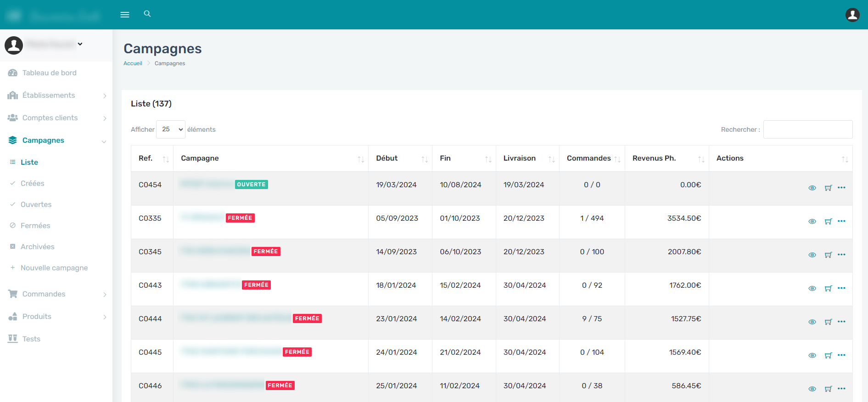View campaign C0454 with the eye icon
Image resolution: width=868 pixels, height=402 pixels.
pyautogui.click(x=812, y=188)
